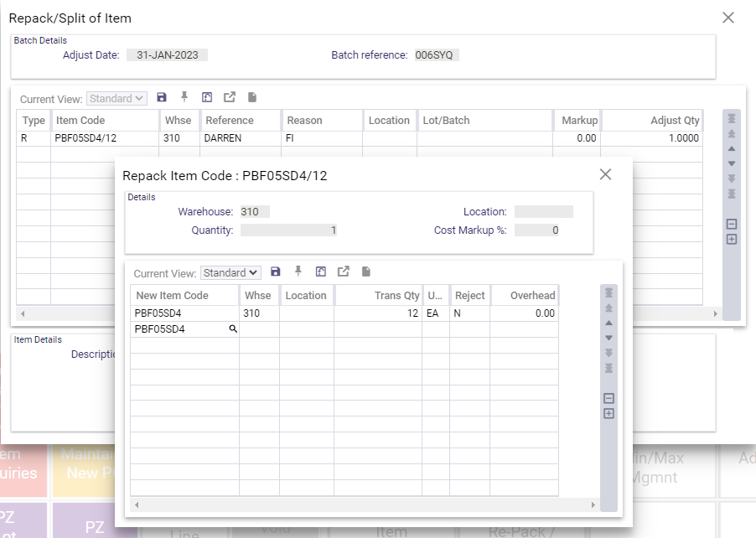Select the 1.0000 adjust quantity cell

(651, 138)
